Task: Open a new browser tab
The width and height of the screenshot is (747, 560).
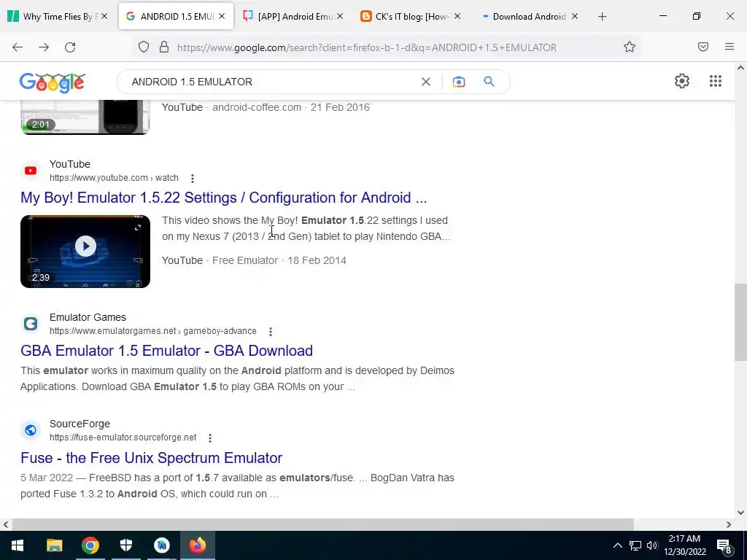Action: coord(602,17)
